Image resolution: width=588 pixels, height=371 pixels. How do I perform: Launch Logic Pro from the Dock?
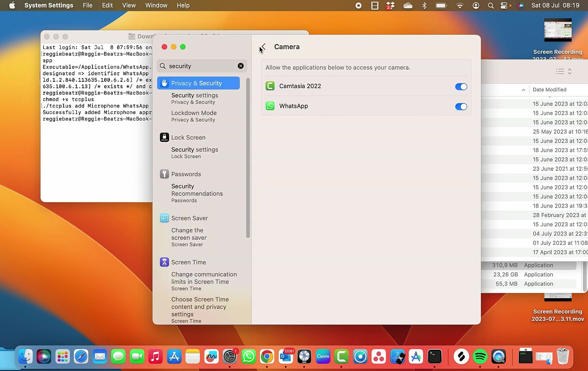point(304,357)
